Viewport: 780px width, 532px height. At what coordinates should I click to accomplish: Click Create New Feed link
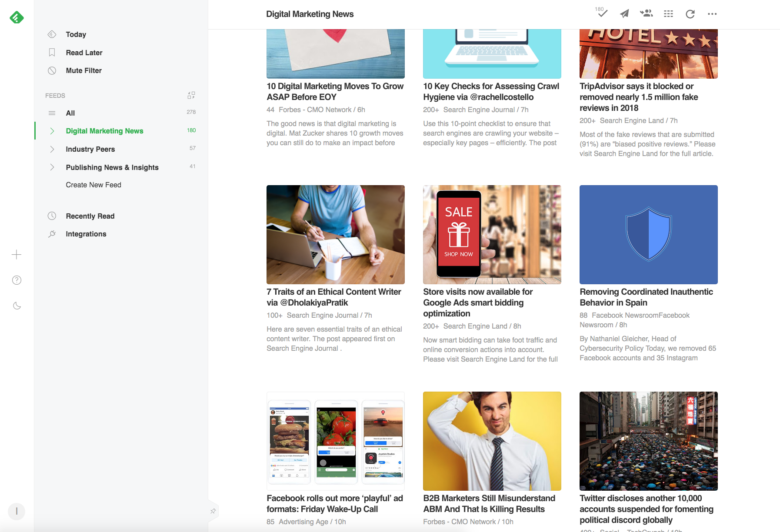[93, 185]
